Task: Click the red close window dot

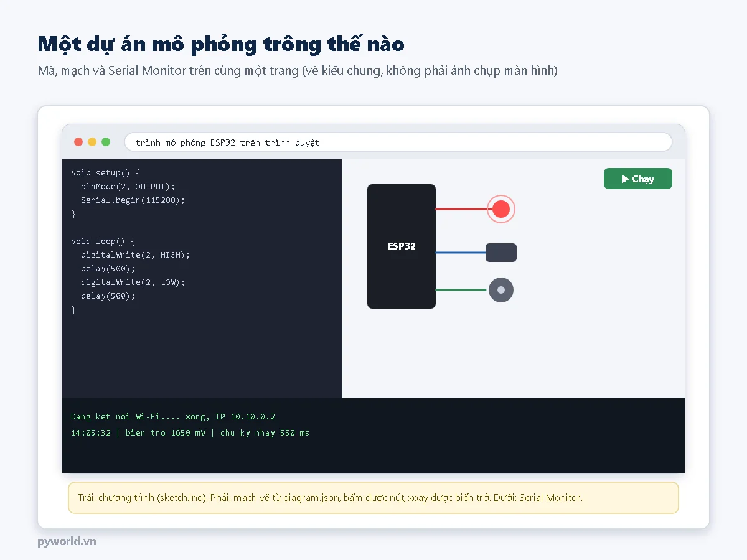Action: pos(78,142)
